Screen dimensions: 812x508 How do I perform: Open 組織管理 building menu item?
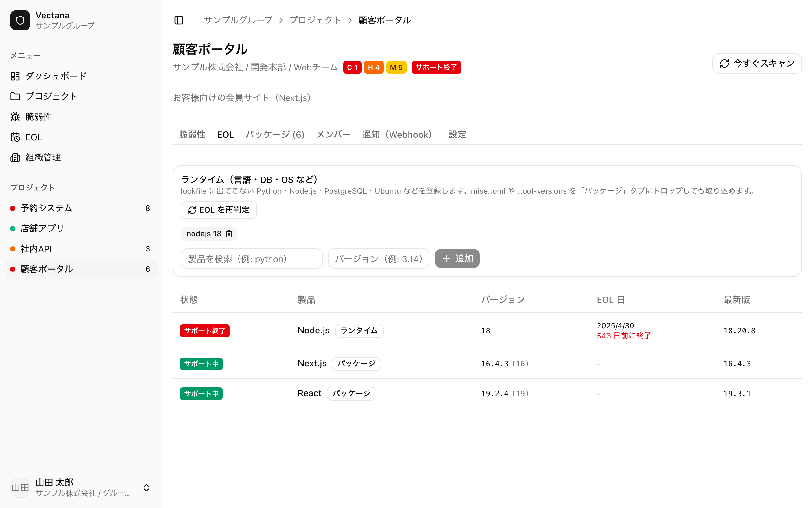click(x=81, y=157)
